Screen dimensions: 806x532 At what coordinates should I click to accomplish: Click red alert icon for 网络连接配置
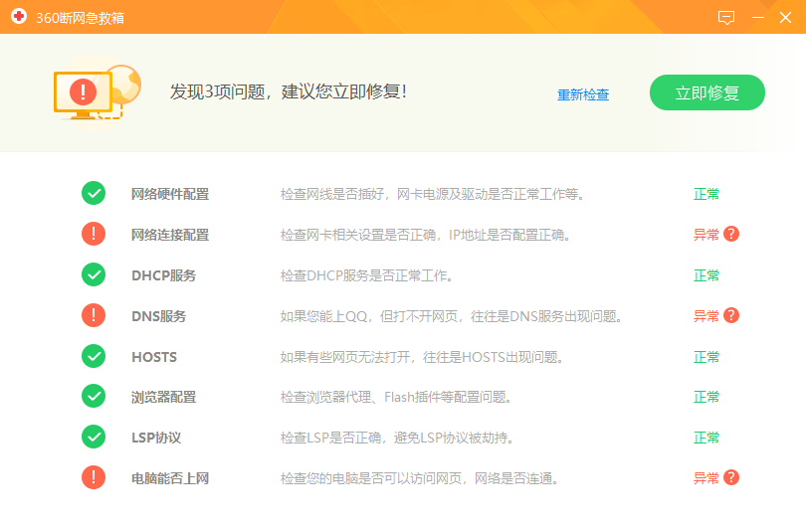pyautogui.click(x=94, y=234)
